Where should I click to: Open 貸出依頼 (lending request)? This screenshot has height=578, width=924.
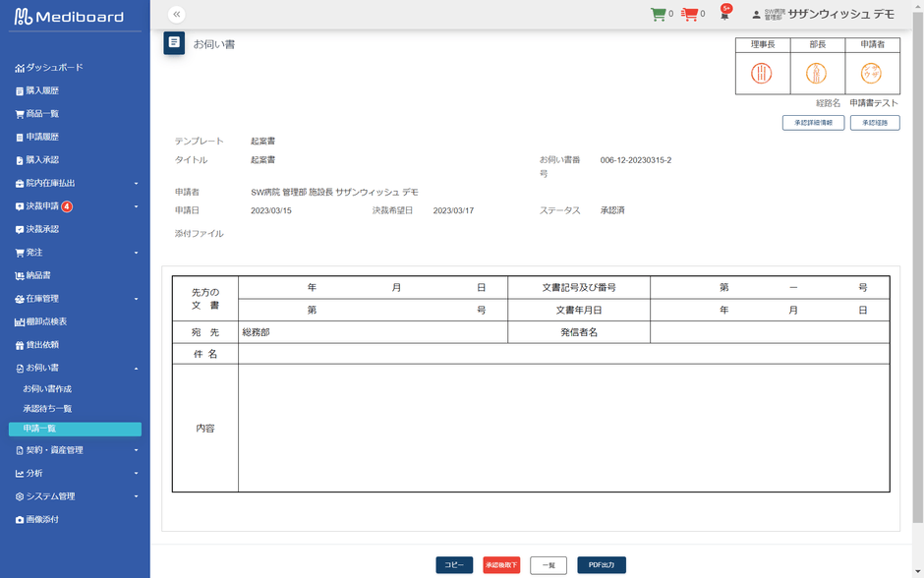[45, 344]
